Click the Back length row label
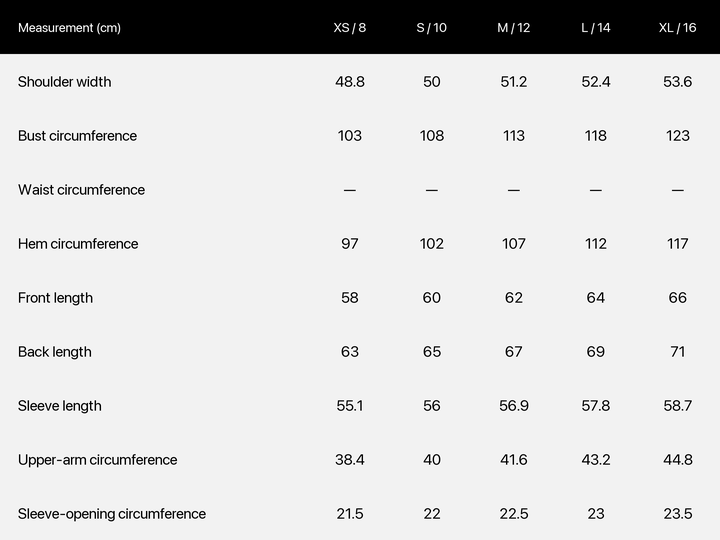This screenshot has height=540, width=720. [55, 352]
